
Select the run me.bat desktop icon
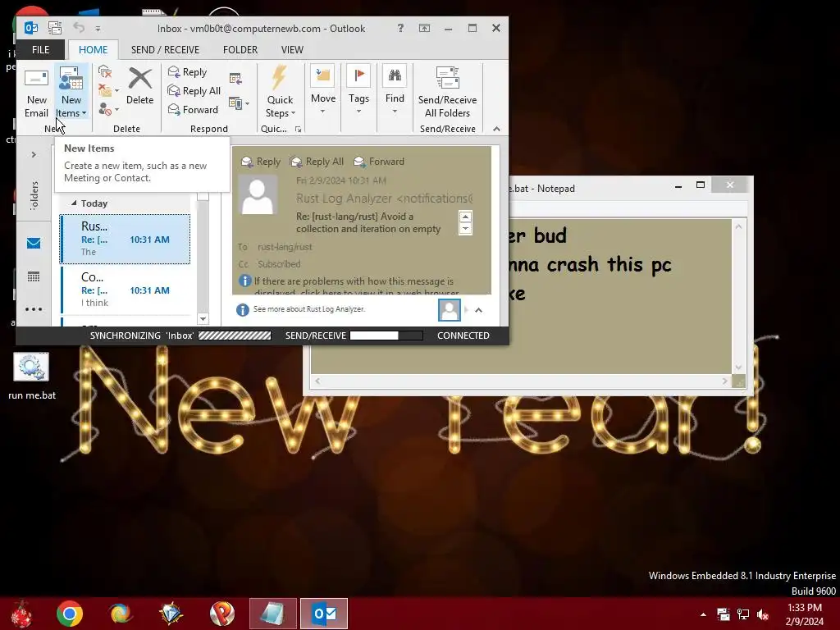32,376
